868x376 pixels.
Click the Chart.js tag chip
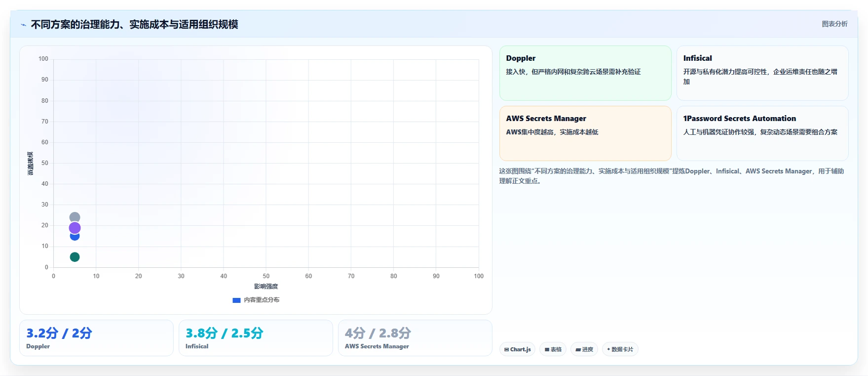[x=517, y=349]
